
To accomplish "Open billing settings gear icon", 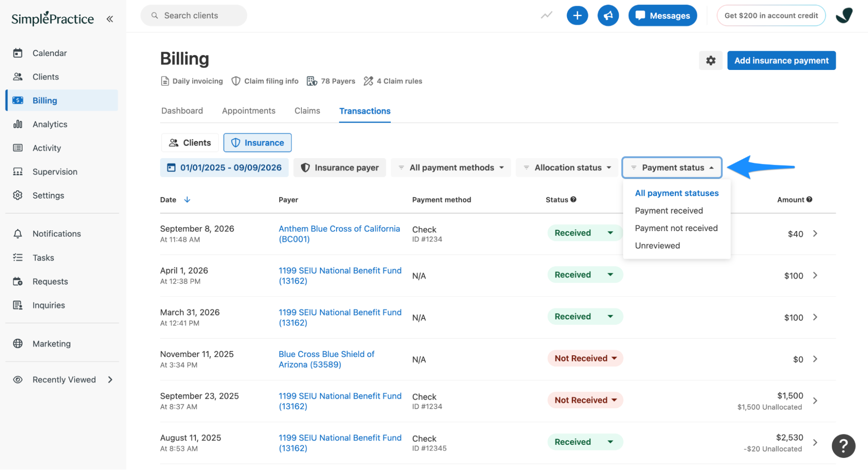I will 710,60.
